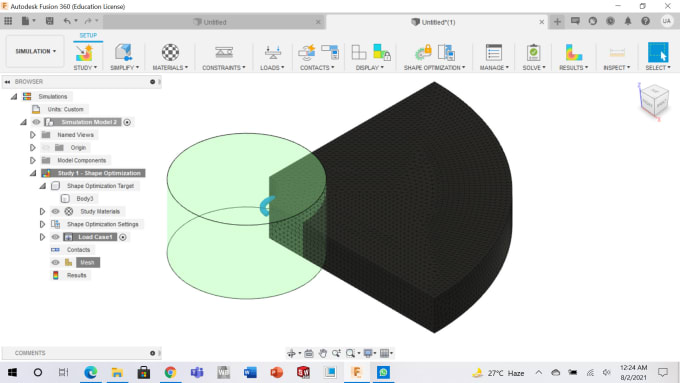Expand the Study Materials node

[x=42, y=212]
